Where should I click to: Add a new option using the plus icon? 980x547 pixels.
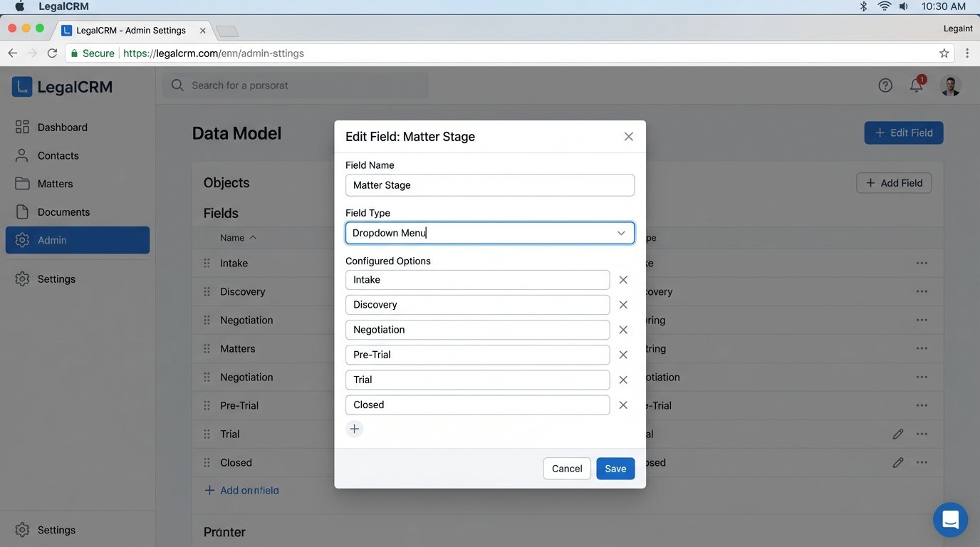(355, 429)
